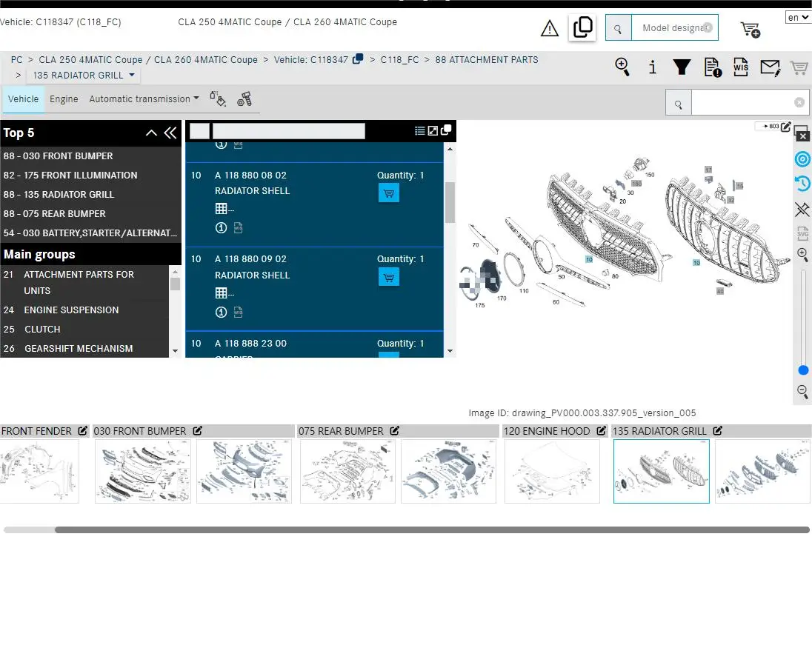Image resolution: width=812 pixels, height=648 pixels.
Task: Switch to the Engine tab
Action: point(64,98)
